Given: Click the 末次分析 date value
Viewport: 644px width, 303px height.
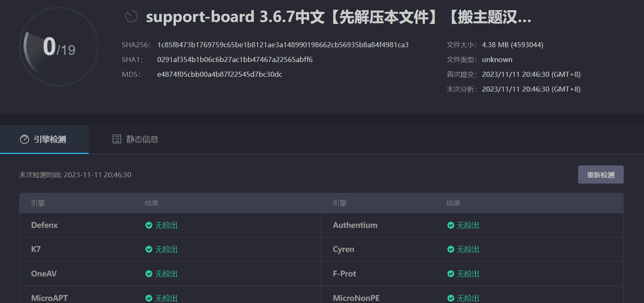Looking at the screenshot, I should point(531,89).
